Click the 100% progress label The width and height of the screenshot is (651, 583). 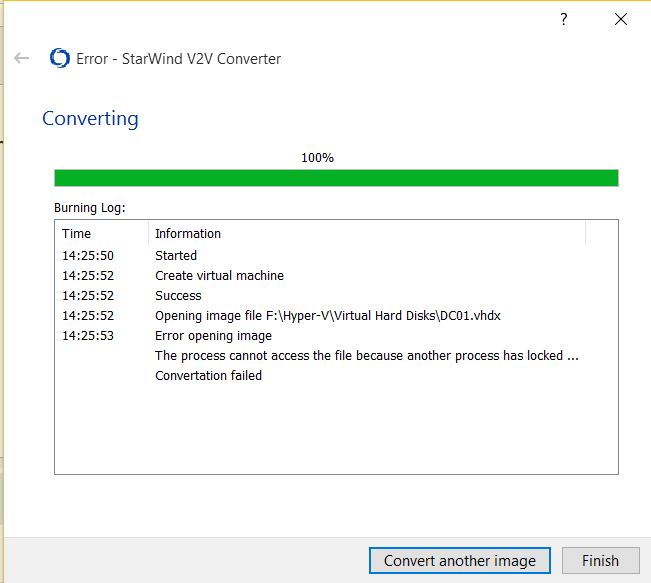pyautogui.click(x=317, y=158)
